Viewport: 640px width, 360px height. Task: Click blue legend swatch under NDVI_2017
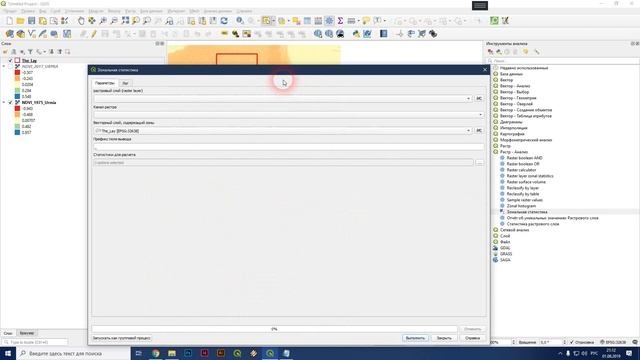(x=17, y=96)
